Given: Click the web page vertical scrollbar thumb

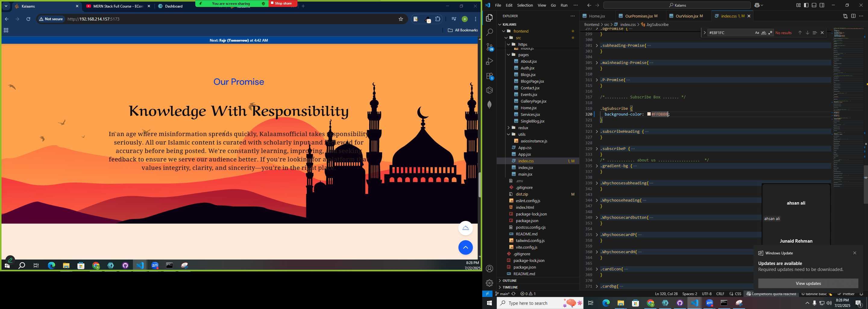Looking at the screenshot, I should pyautogui.click(x=479, y=185).
